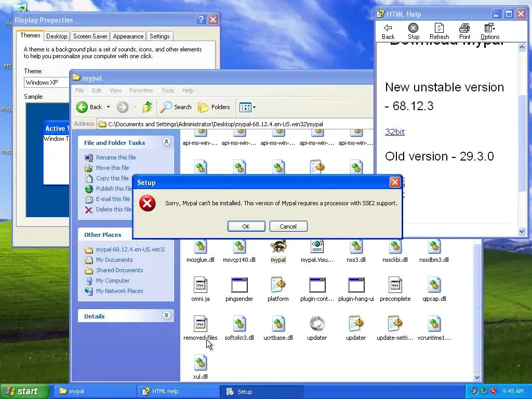This screenshot has width=532, height=399.
Task: Open the Edit menu in mypal window
Action: point(96,90)
